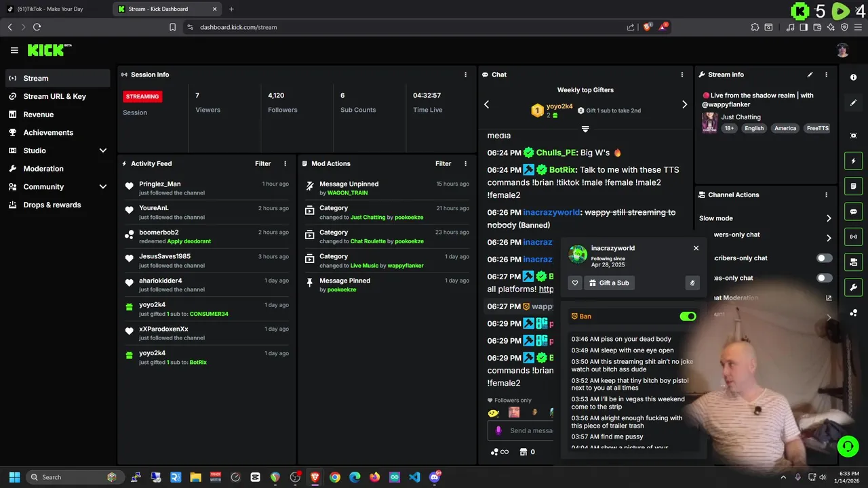
Task: Click the shop icon below chat input
Action: tap(524, 452)
